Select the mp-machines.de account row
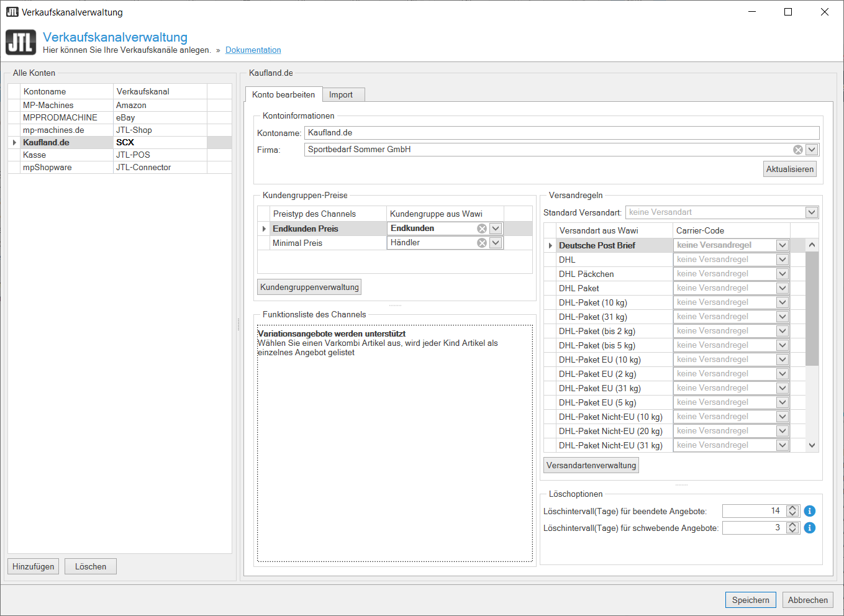844x616 pixels. click(120, 130)
